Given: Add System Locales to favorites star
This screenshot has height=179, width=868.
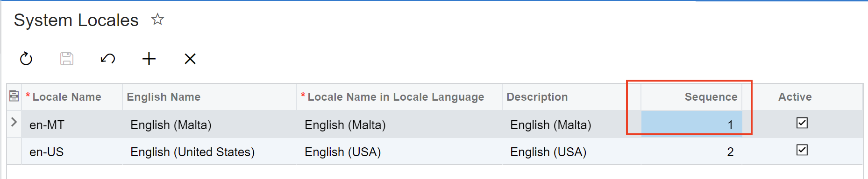Looking at the screenshot, I should [x=157, y=20].
